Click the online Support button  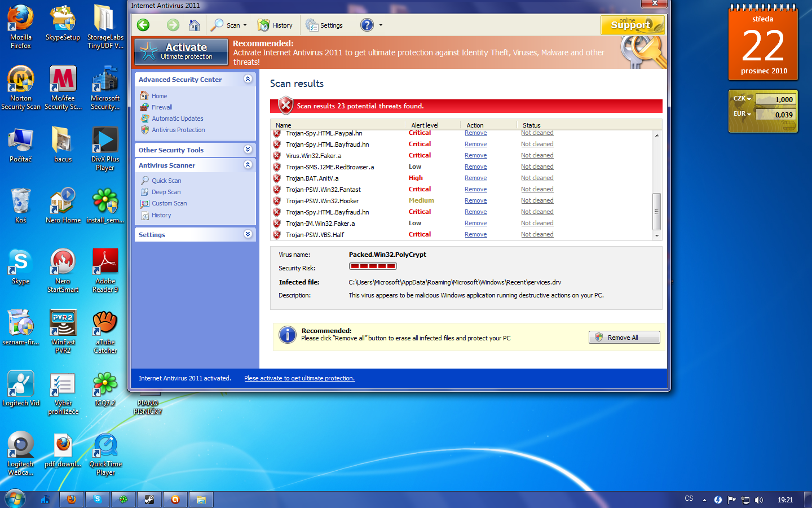[633, 25]
